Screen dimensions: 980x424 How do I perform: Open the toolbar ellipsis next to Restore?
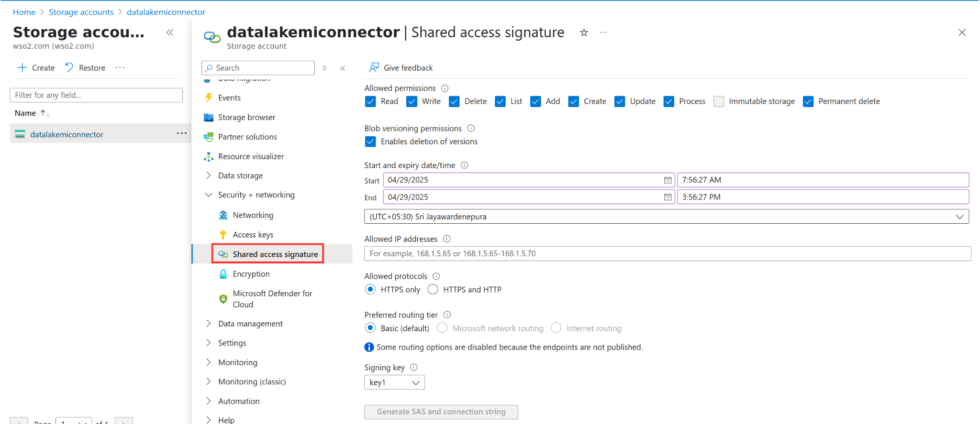(x=120, y=67)
